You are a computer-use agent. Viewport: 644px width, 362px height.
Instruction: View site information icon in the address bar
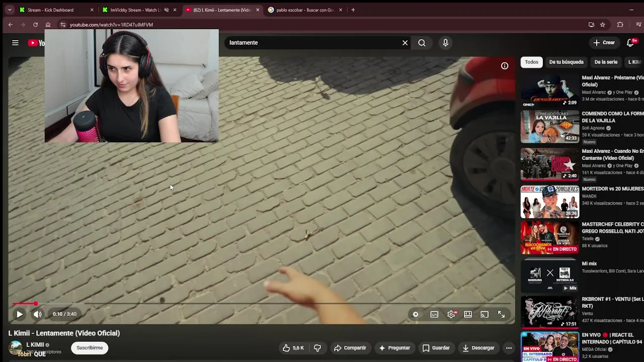point(62,25)
